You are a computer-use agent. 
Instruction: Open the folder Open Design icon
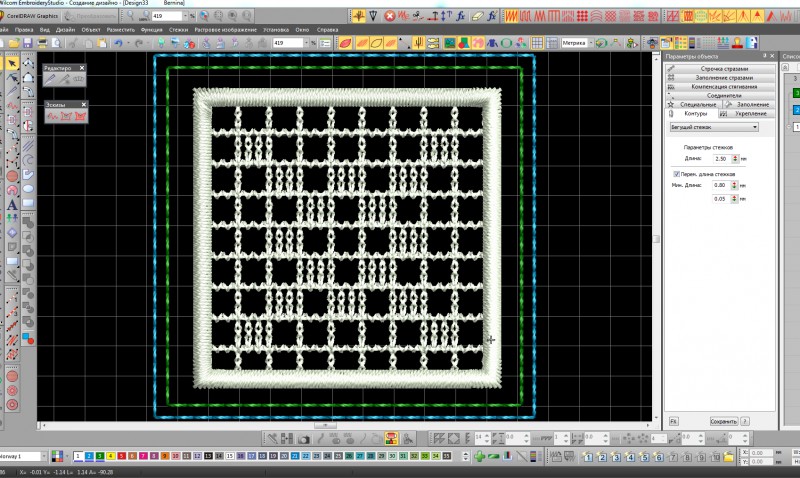point(14,43)
